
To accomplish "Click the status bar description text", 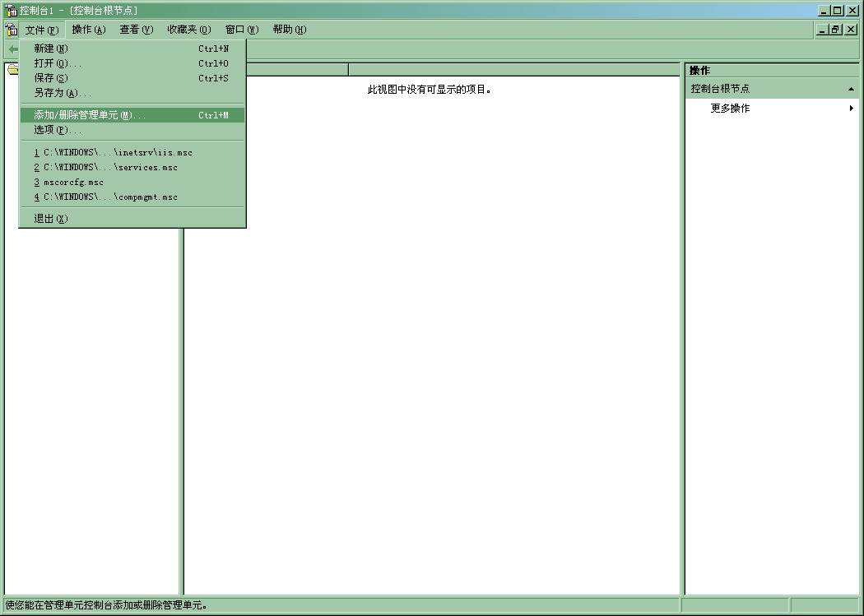I will [106, 605].
